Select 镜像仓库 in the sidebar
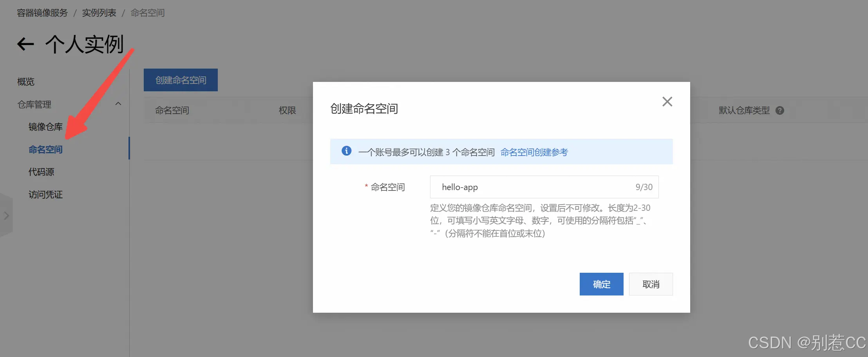Screen dimensions: 868x357 pyautogui.click(x=45, y=127)
